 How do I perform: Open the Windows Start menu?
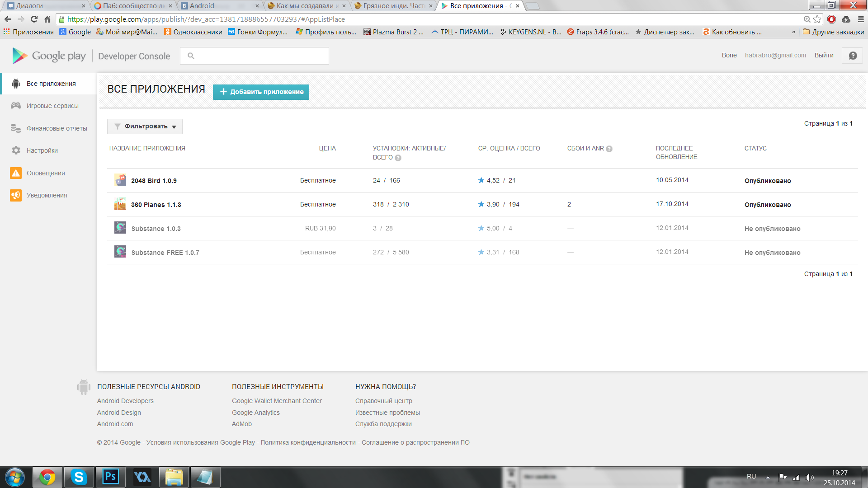click(15, 477)
